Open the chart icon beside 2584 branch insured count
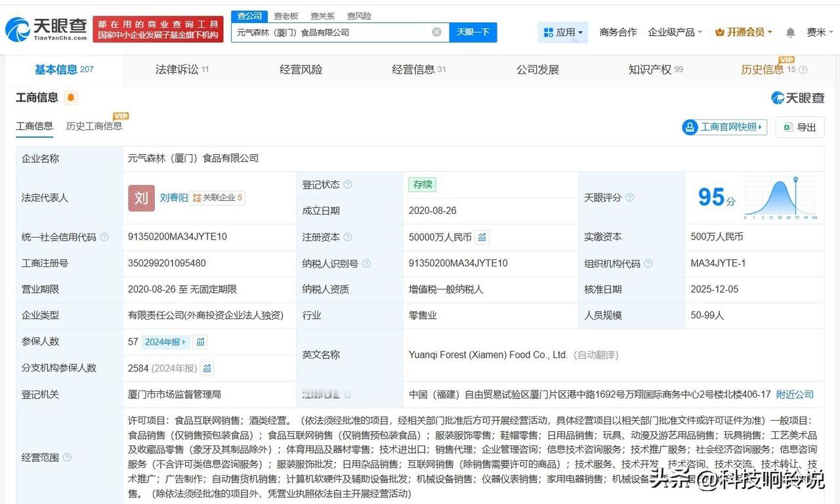The width and height of the screenshot is (840, 504). [207, 368]
